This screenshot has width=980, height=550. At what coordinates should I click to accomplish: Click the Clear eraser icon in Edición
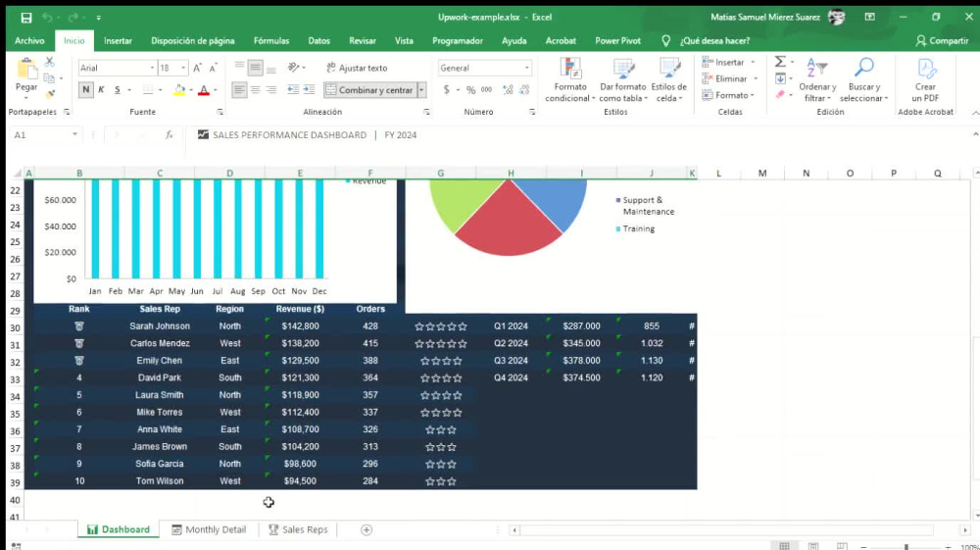[780, 94]
